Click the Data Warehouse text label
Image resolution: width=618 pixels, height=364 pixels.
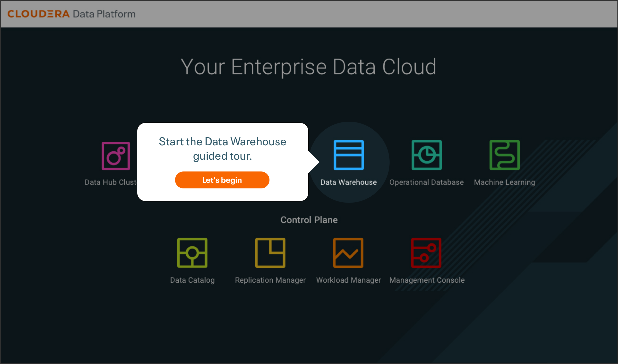point(348,182)
